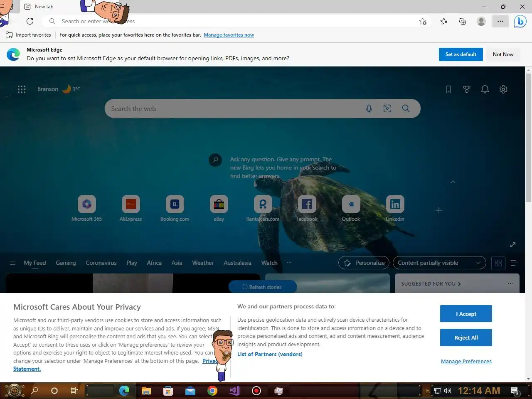Open Chrome from the taskbar
Screen dimensions: 532x399
click(212, 391)
